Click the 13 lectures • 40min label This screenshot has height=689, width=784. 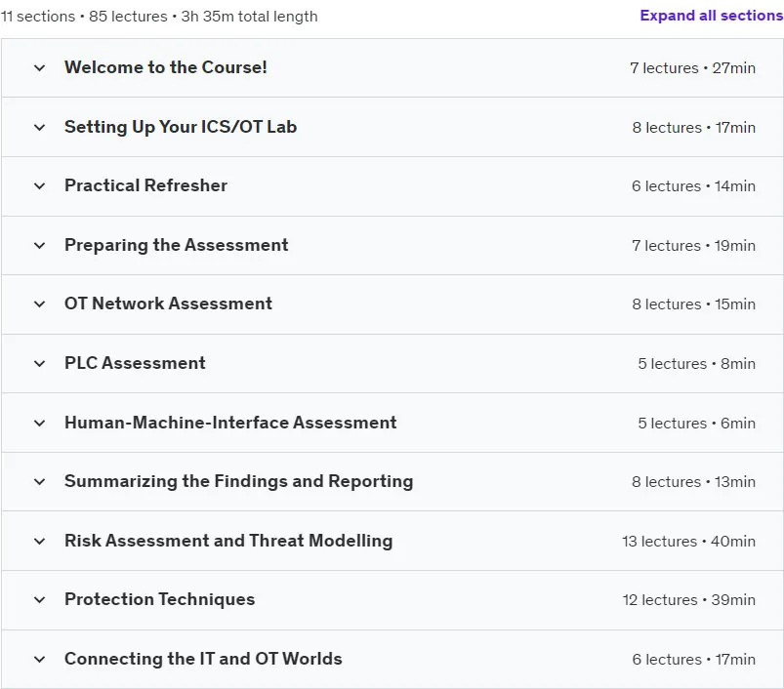coord(688,541)
